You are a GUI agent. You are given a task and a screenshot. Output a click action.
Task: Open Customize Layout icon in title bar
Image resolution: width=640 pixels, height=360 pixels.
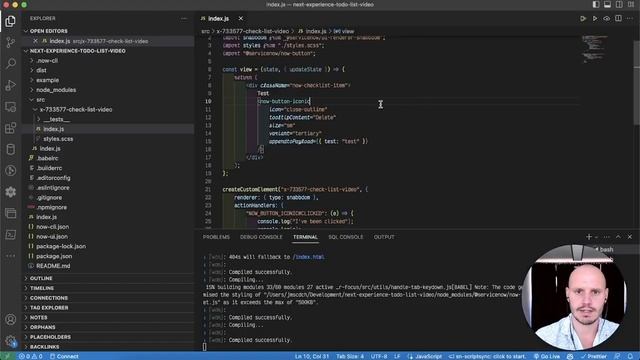631,4
